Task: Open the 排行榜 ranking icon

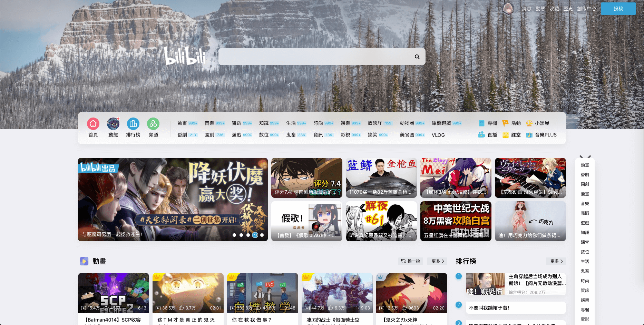Action: pyautogui.click(x=133, y=124)
